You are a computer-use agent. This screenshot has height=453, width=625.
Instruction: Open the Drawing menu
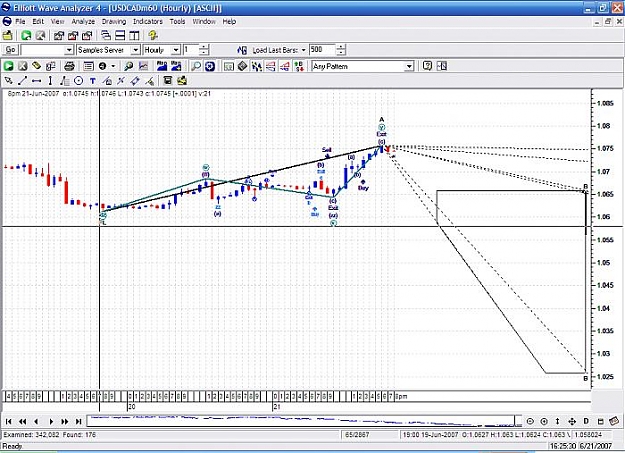click(114, 22)
